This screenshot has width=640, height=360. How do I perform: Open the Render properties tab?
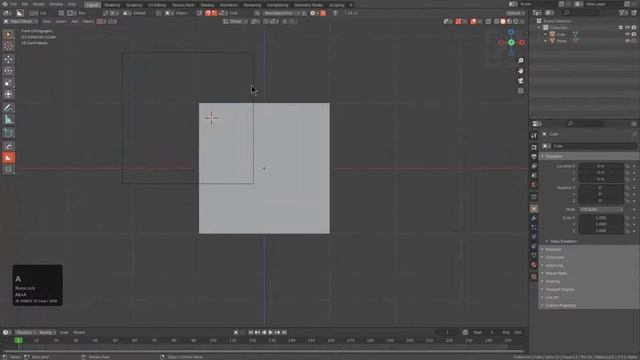coord(534,147)
